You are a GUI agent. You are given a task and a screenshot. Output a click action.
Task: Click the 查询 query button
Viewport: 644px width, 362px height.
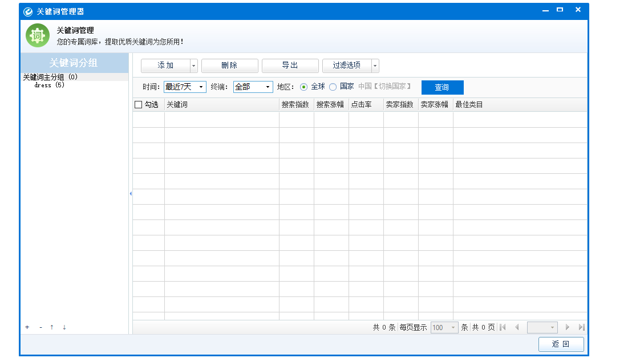(x=442, y=87)
